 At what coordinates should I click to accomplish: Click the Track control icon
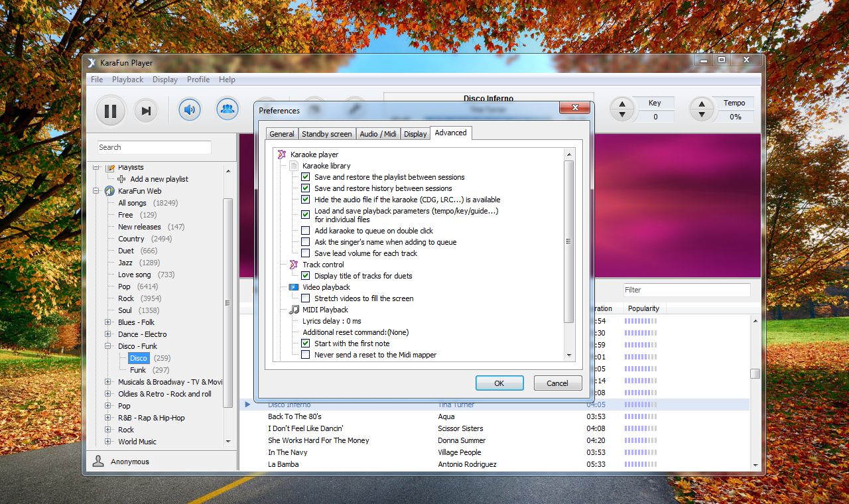294,265
